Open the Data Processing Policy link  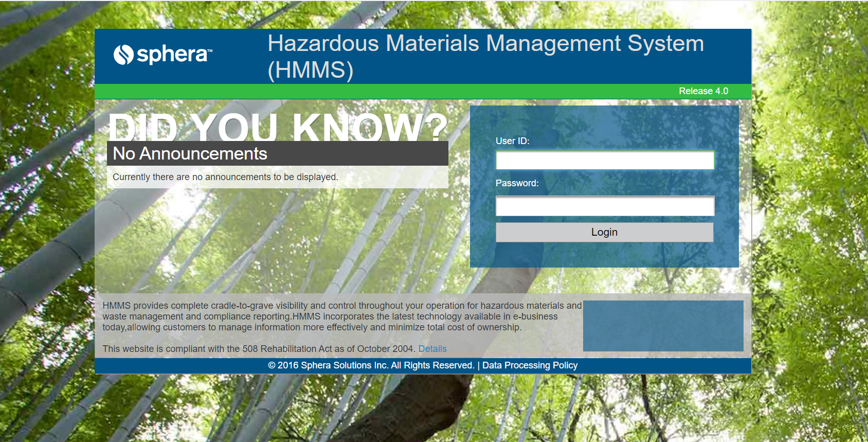point(530,365)
